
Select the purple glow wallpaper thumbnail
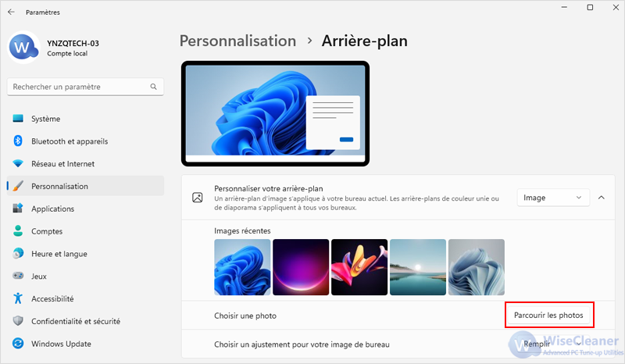coord(301,267)
